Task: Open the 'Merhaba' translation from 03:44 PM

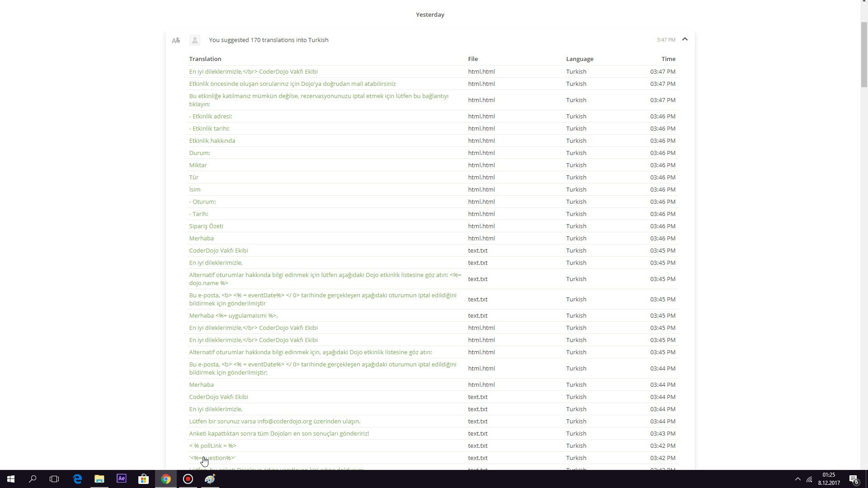Action: coord(201,385)
